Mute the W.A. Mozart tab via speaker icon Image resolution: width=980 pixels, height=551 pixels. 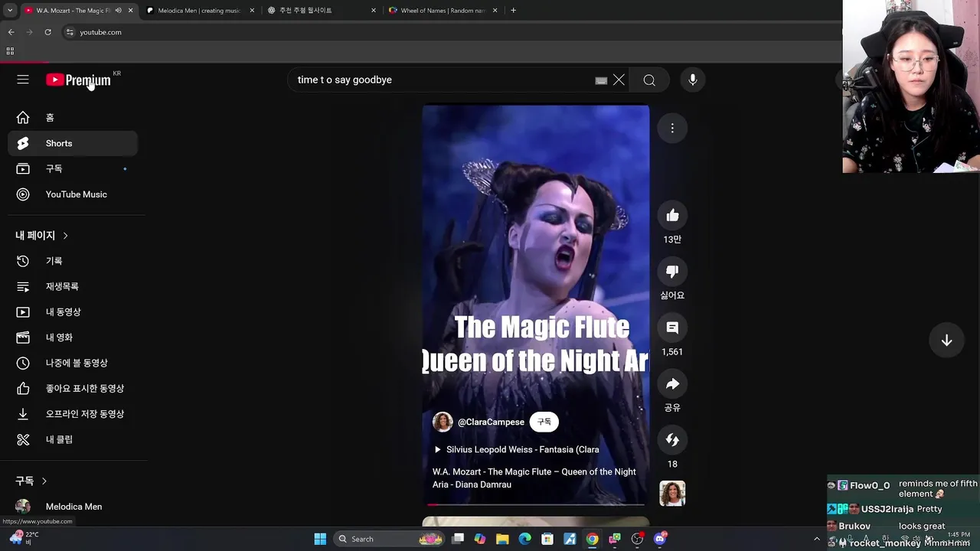tap(118, 11)
